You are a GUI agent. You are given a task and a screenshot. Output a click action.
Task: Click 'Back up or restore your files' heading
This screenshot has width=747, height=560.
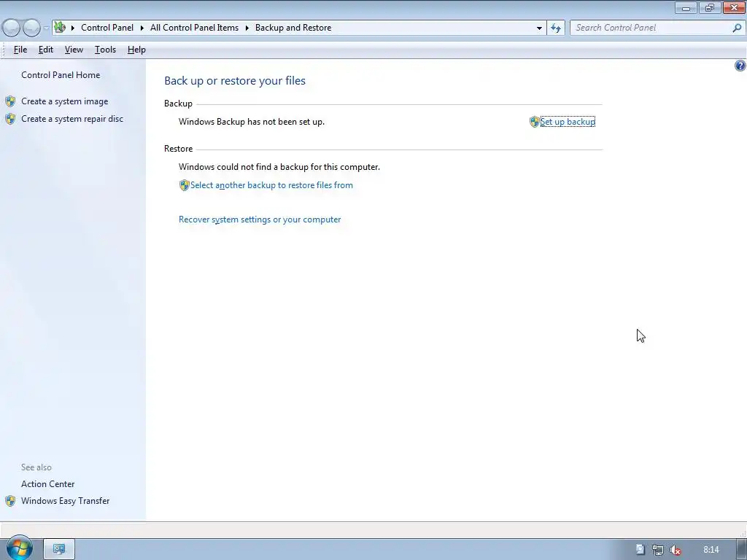tap(235, 80)
